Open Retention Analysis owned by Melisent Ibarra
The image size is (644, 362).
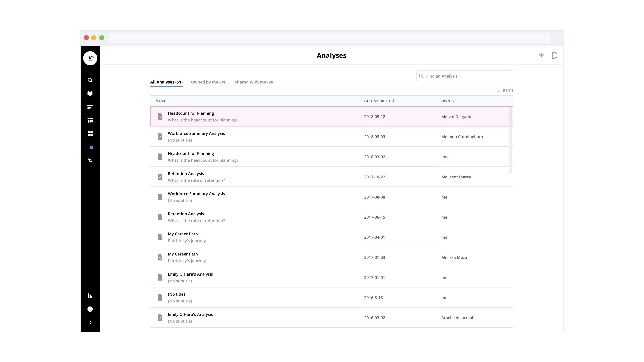(x=331, y=177)
